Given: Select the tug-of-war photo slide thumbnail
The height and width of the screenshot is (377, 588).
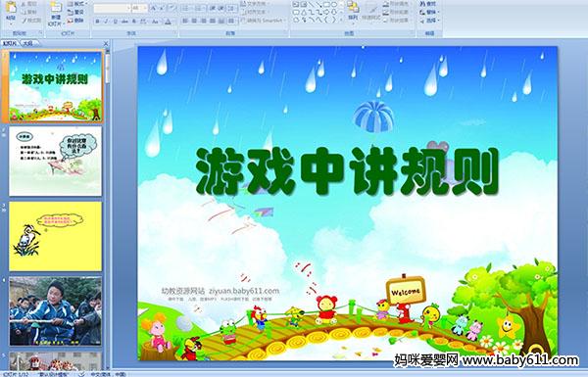Looking at the screenshot, I should coord(56,311).
